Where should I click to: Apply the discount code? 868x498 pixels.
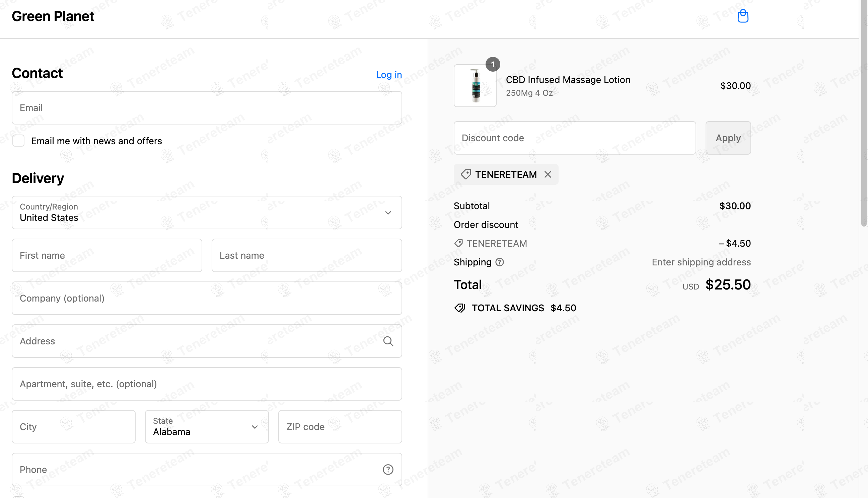coord(728,138)
